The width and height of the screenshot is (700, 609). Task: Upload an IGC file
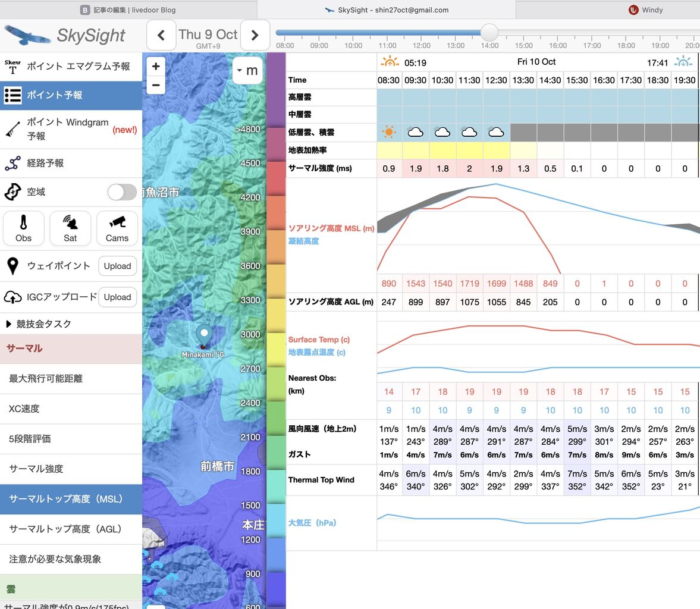click(117, 297)
